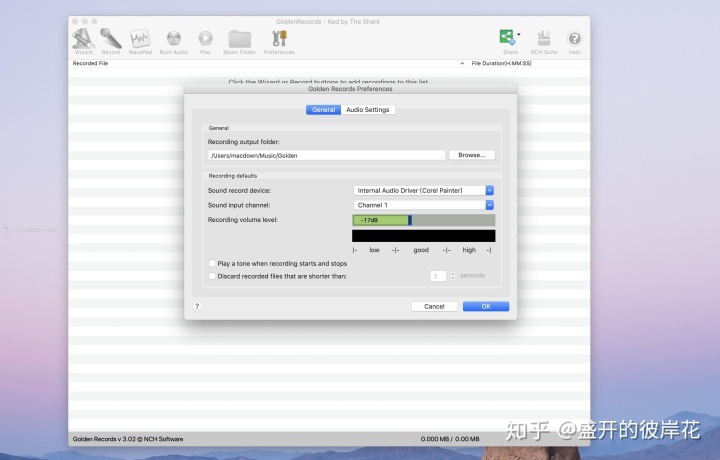The image size is (720, 460).
Task: Click the Browse... button
Action: (x=472, y=155)
